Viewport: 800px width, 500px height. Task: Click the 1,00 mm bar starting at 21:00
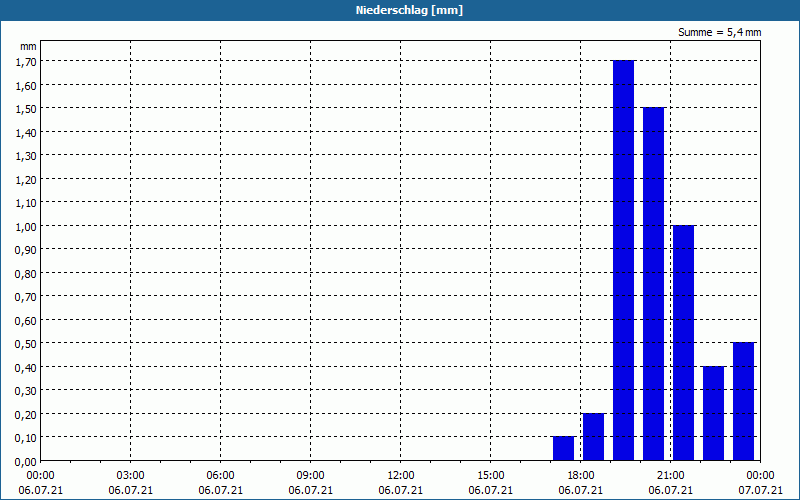tap(684, 343)
